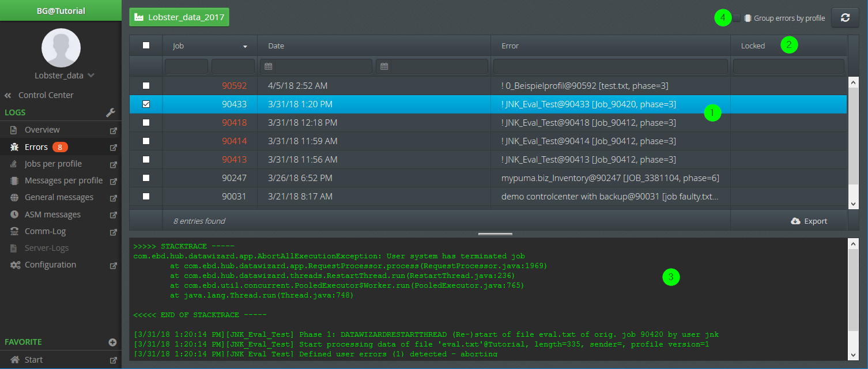Open Overview in a new window icon

click(114, 130)
